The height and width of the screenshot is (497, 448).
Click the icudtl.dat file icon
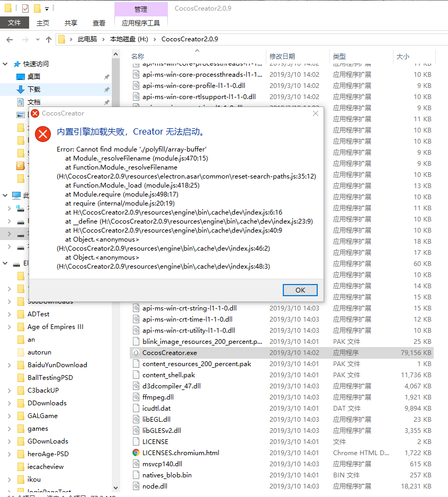[x=136, y=408]
